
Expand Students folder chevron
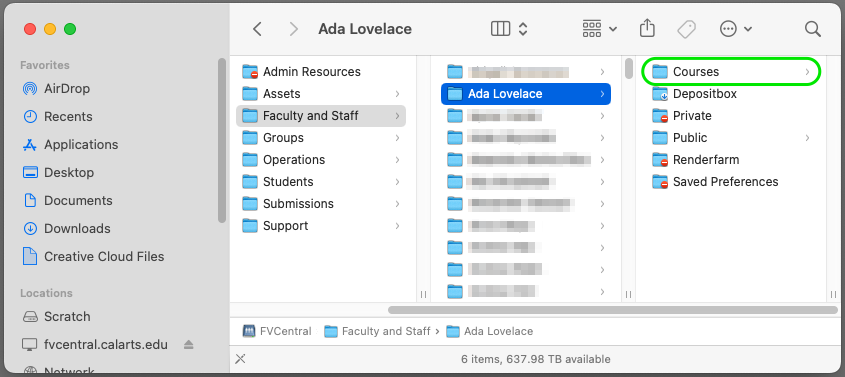[x=397, y=181]
